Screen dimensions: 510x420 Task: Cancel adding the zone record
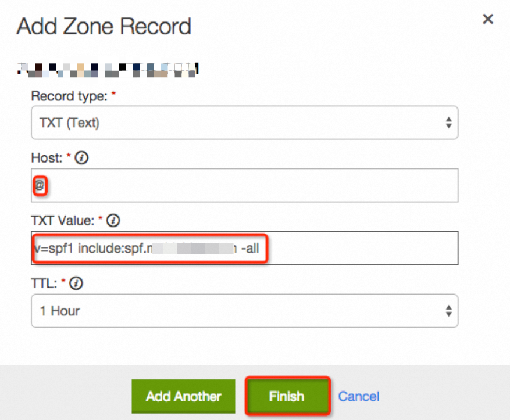[x=359, y=396]
